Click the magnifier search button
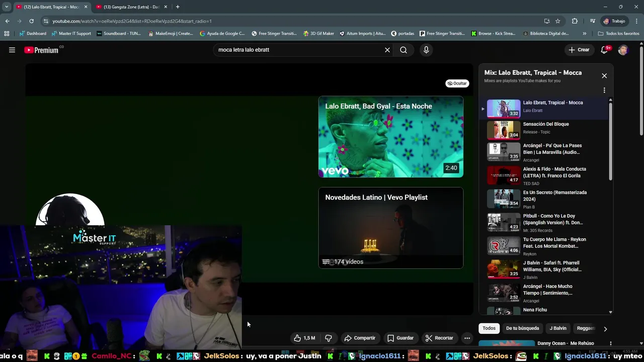The width and height of the screenshot is (644, 362). tap(404, 50)
